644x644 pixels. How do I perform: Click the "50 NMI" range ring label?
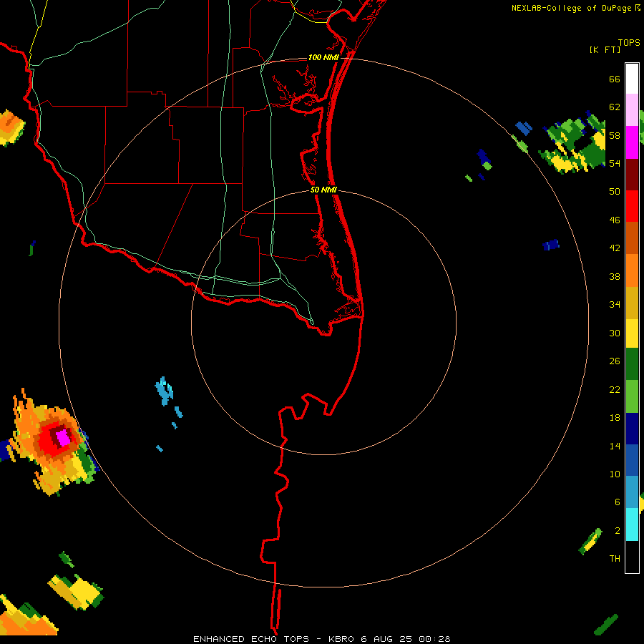click(x=323, y=190)
